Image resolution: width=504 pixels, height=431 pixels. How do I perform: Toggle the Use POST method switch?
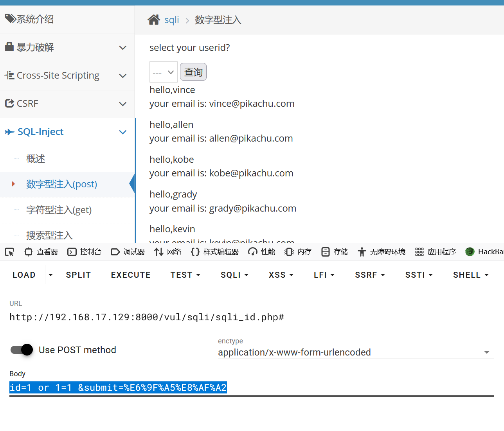(x=22, y=350)
